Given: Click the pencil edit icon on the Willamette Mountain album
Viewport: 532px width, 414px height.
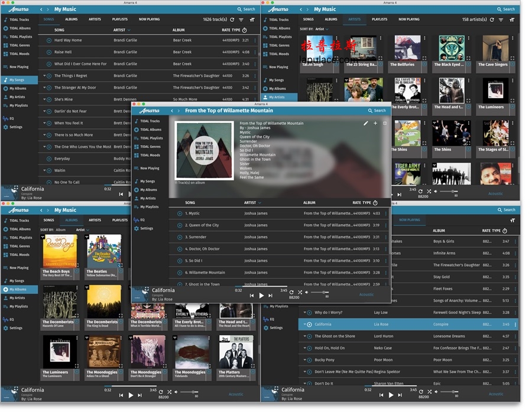Looking at the screenshot, I should click(x=365, y=124).
